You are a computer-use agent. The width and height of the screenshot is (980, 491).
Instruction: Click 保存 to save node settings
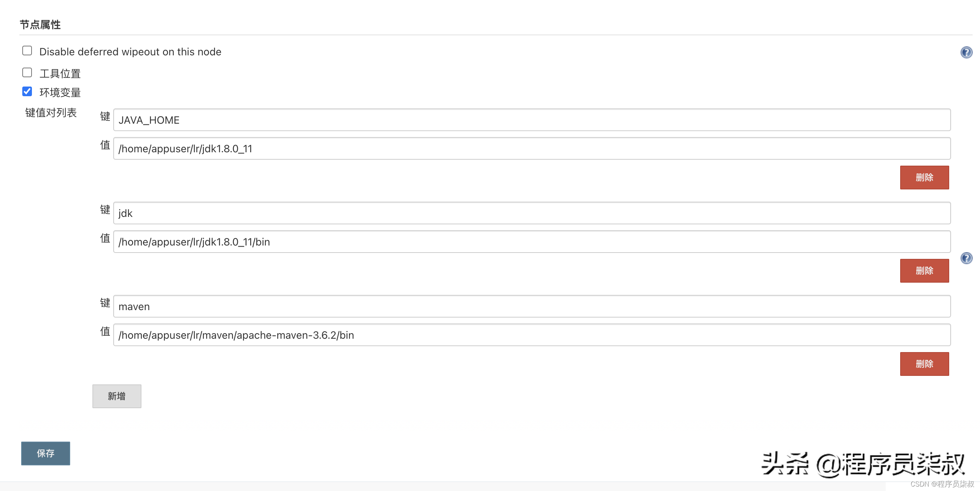(x=46, y=453)
